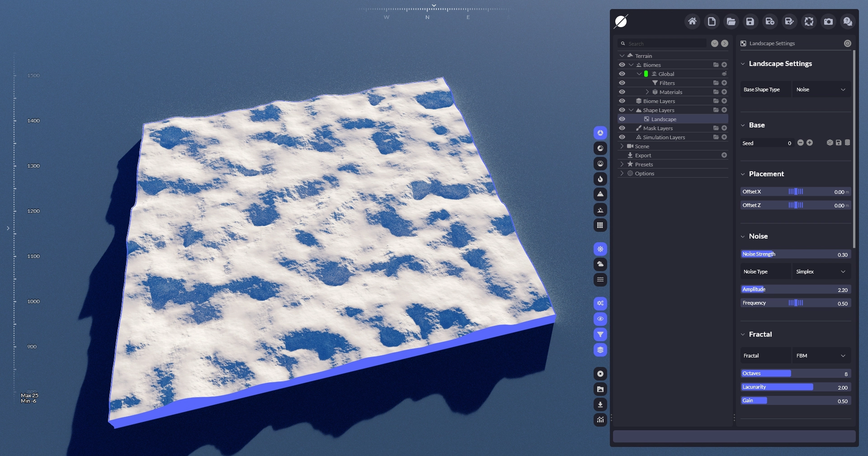This screenshot has height=456, width=868.
Task: Take a screenshot with the camera icon
Action: point(828,21)
